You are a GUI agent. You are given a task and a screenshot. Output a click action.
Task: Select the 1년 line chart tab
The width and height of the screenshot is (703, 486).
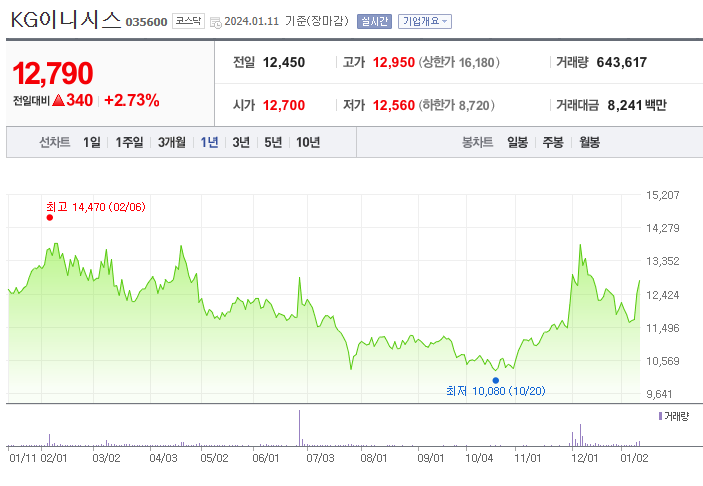tap(209, 142)
